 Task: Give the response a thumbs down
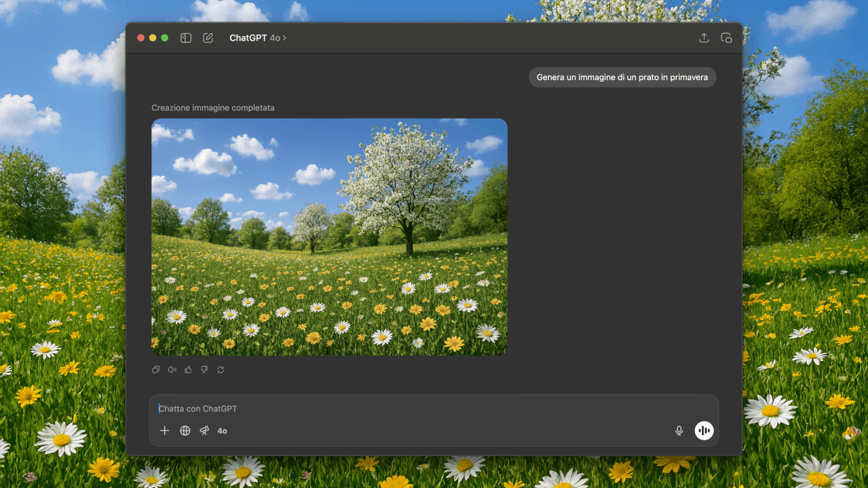coord(204,369)
